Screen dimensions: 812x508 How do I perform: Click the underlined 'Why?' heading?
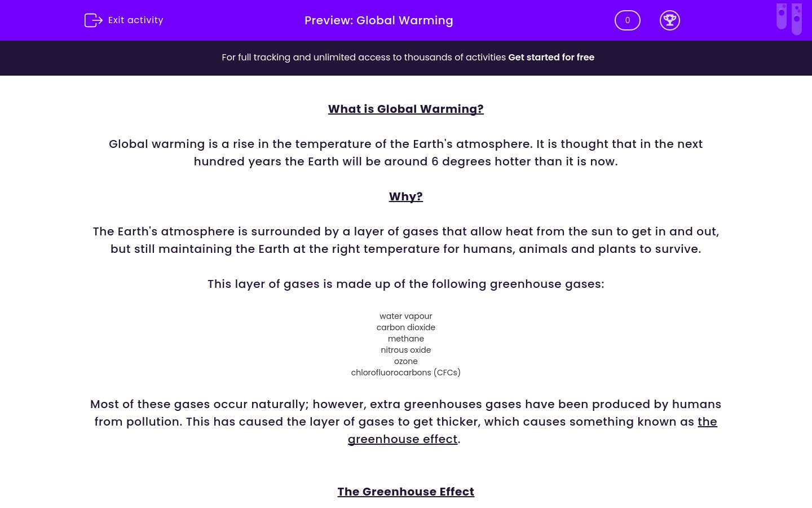tap(406, 196)
